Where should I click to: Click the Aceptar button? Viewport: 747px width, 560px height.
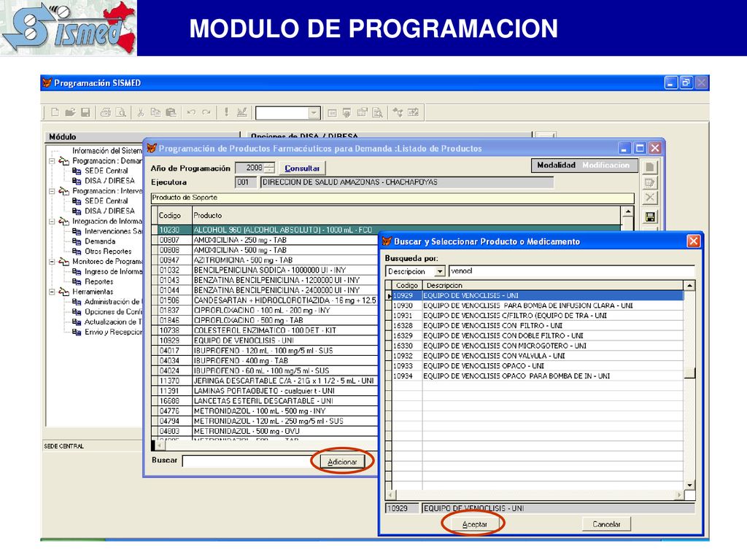point(474,524)
